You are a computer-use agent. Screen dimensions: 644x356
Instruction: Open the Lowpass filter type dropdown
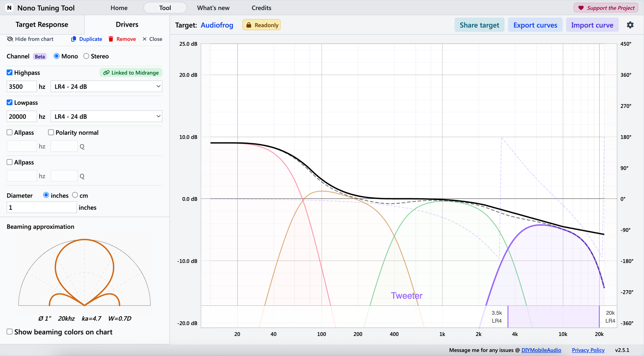point(106,116)
